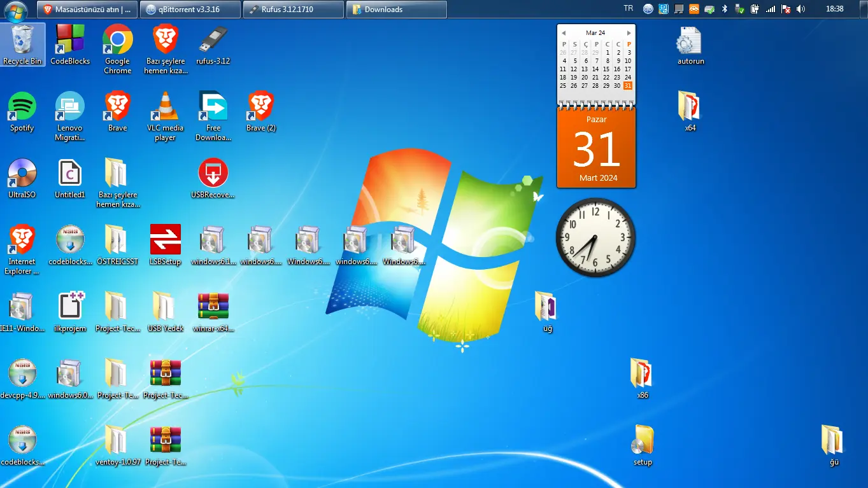Select the Google Chrome shortcut
This screenshot has width=868, height=488.
coord(118,49)
